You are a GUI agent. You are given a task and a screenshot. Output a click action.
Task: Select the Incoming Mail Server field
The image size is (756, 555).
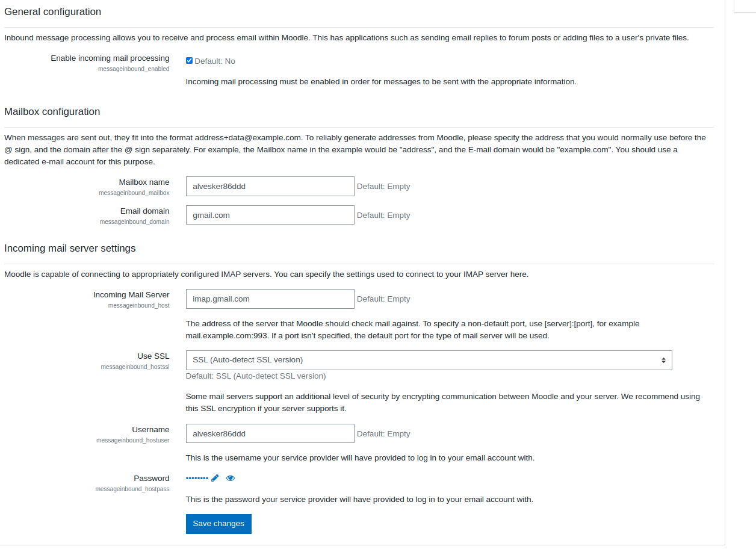coord(270,299)
